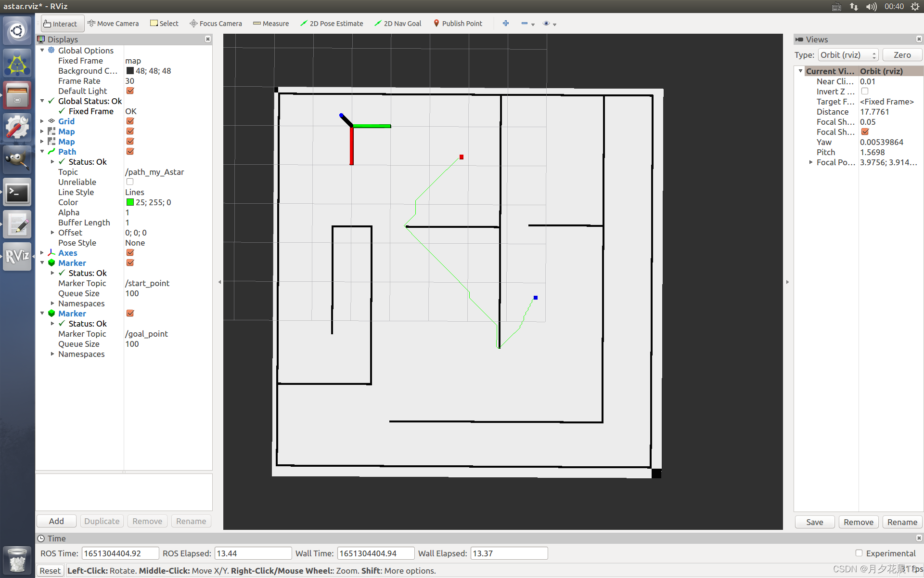Disable the Grid display checkbox
924x578 pixels.
coord(130,121)
